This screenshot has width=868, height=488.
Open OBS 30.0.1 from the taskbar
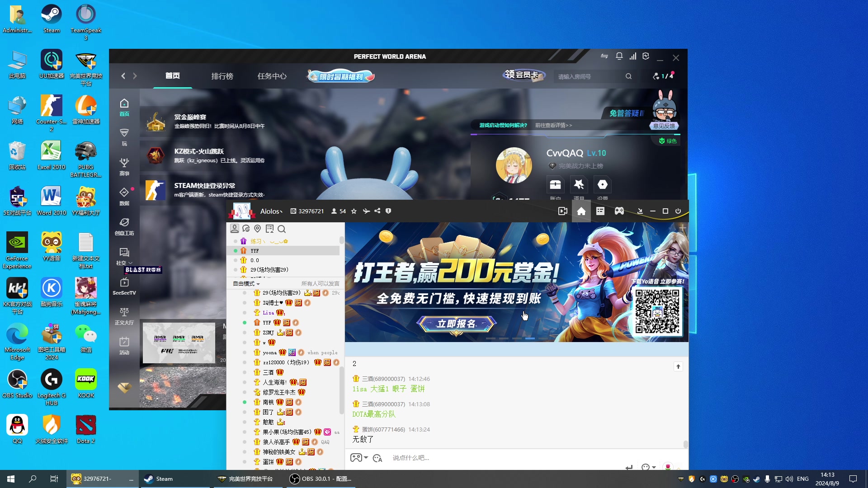tap(321, 479)
